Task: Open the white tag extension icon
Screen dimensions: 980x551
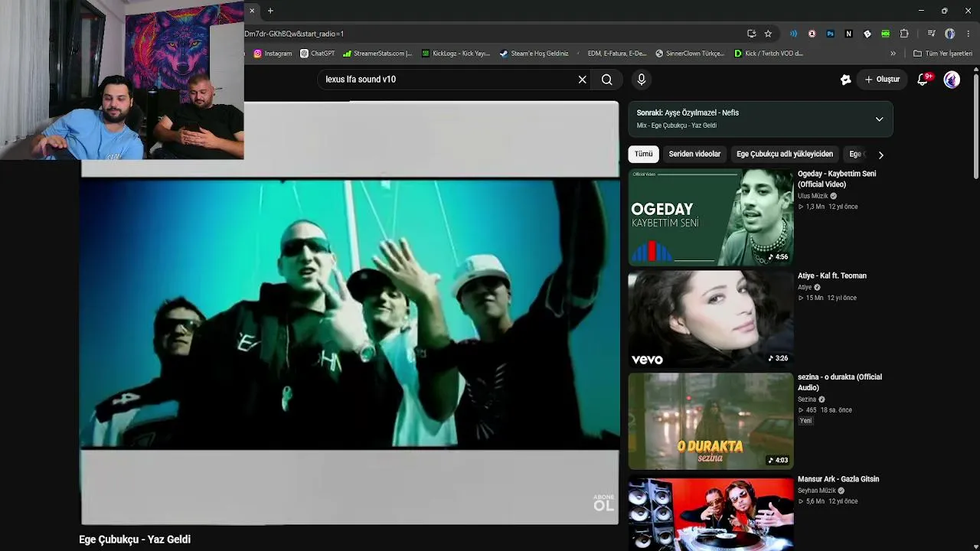Action: [x=867, y=34]
